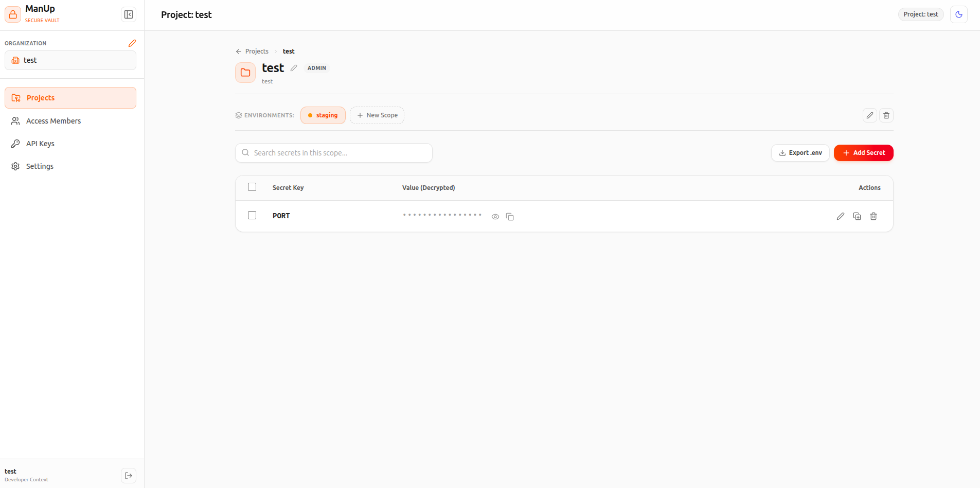Open API Keys page
This screenshot has height=488, width=980.
coord(70,144)
